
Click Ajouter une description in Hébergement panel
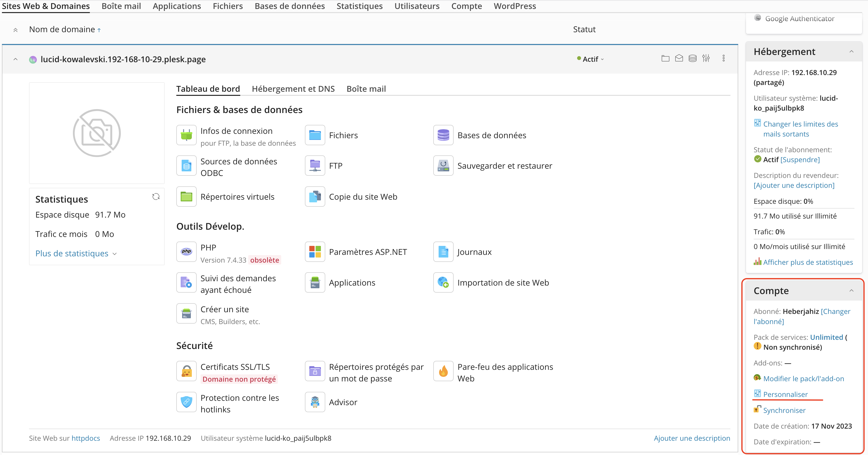point(794,185)
